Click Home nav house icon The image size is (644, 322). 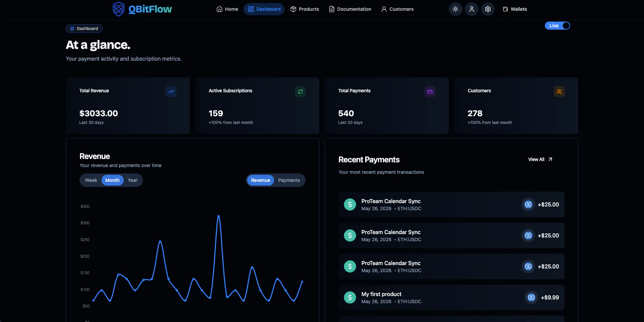pos(219,9)
